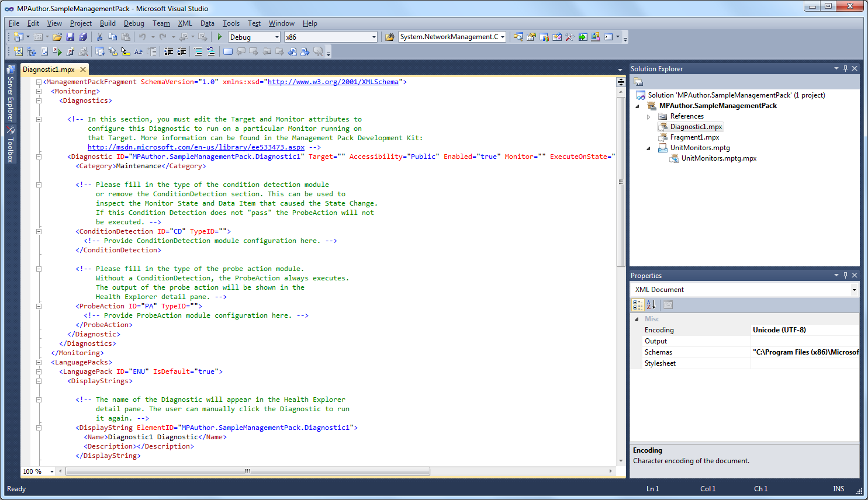The height and width of the screenshot is (500, 868).
Task: Open the x86 platform dropdown
Action: 374,37
